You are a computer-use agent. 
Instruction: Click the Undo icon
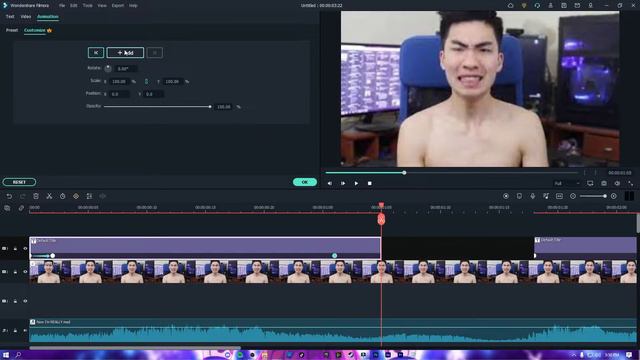coord(9,196)
